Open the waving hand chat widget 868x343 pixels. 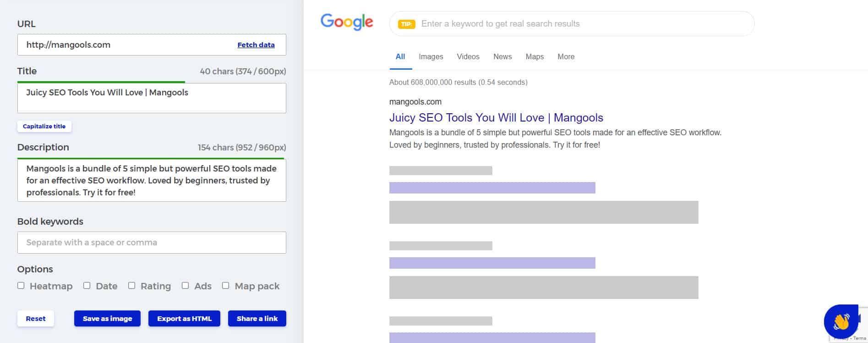click(x=841, y=321)
